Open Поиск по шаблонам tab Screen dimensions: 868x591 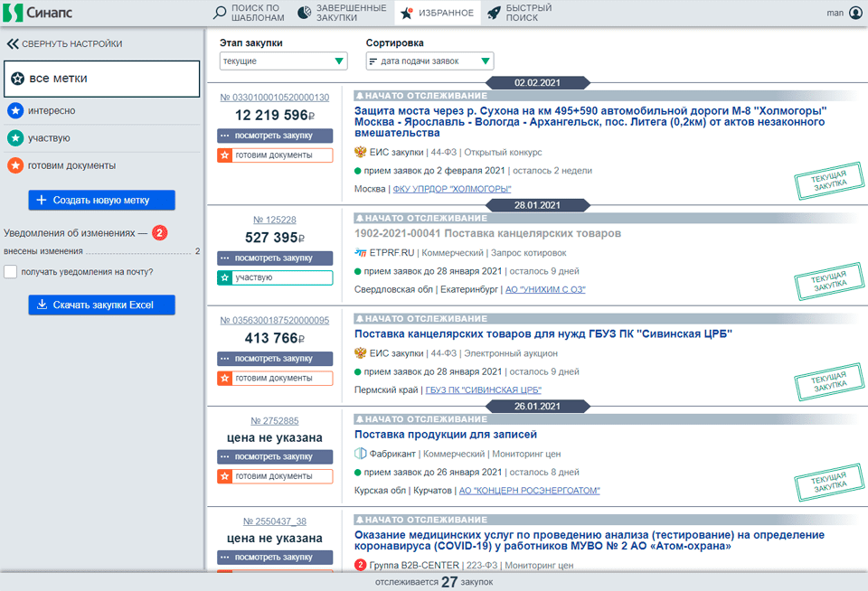pyautogui.click(x=250, y=13)
